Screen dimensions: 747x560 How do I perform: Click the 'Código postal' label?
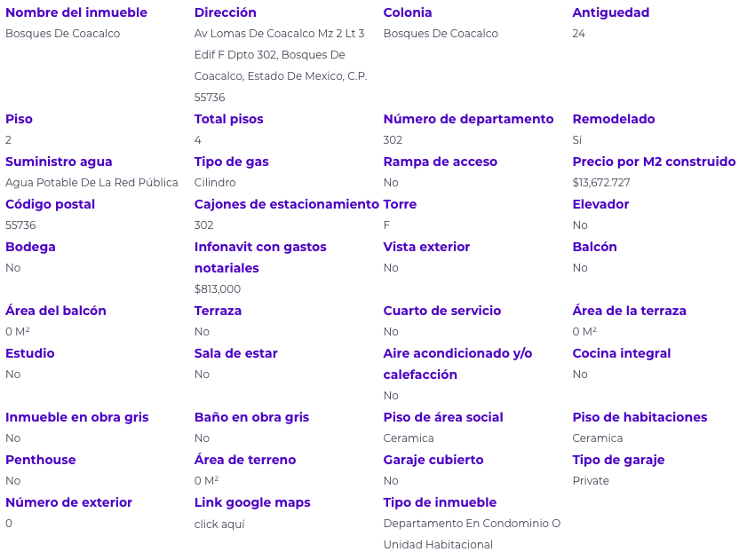click(x=50, y=204)
